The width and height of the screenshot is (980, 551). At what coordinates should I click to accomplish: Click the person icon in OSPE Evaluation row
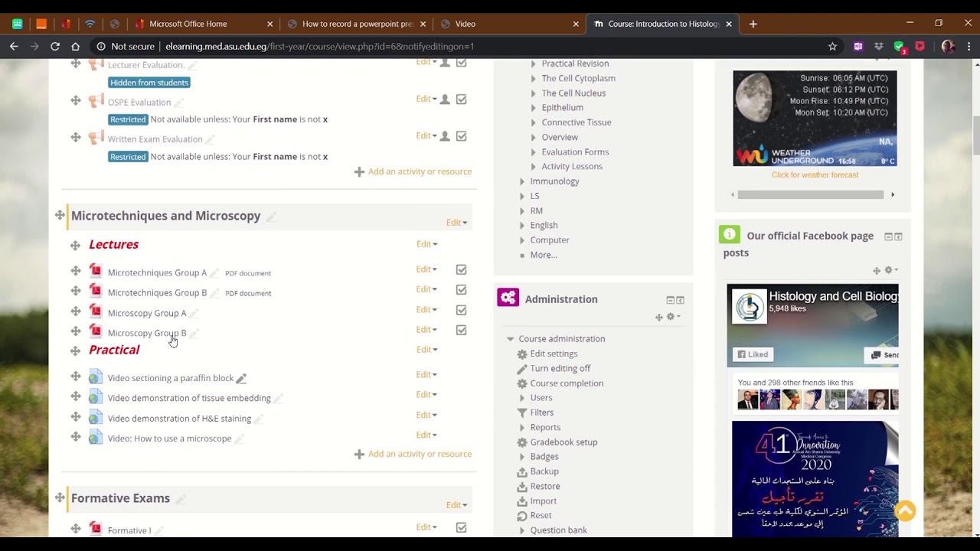(445, 99)
